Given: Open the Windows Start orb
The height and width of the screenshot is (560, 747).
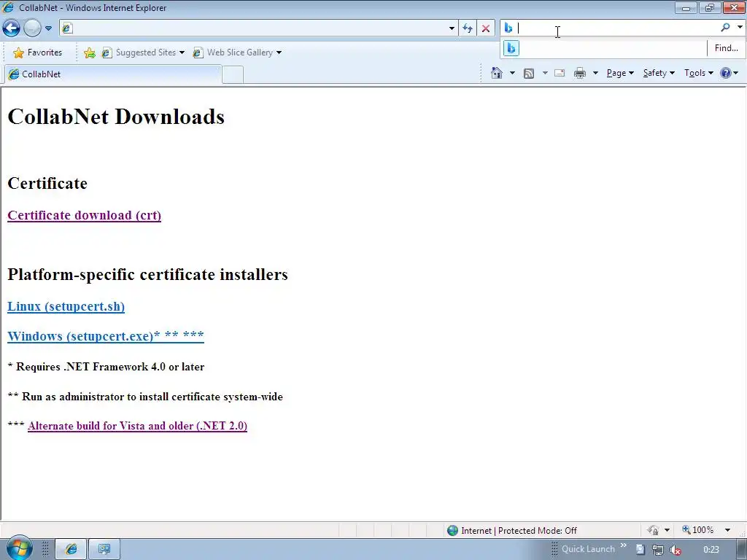Looking at the screenshot, I should [19, 548].
